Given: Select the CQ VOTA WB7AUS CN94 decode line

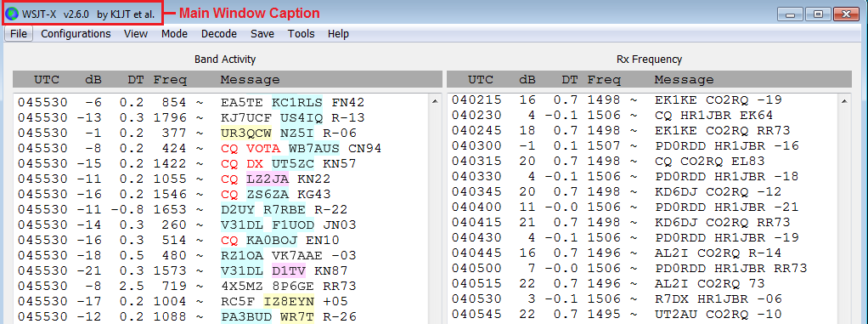Looking at the screenshot, I should click(222, 149).
